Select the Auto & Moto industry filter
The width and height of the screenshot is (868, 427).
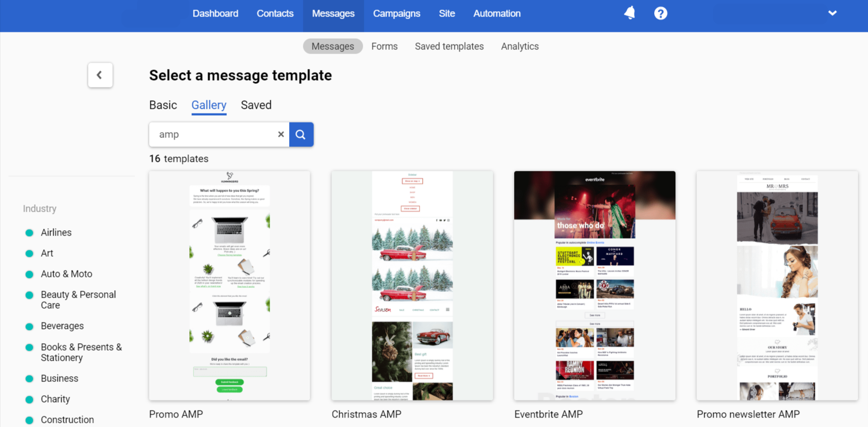click(66, 274)
